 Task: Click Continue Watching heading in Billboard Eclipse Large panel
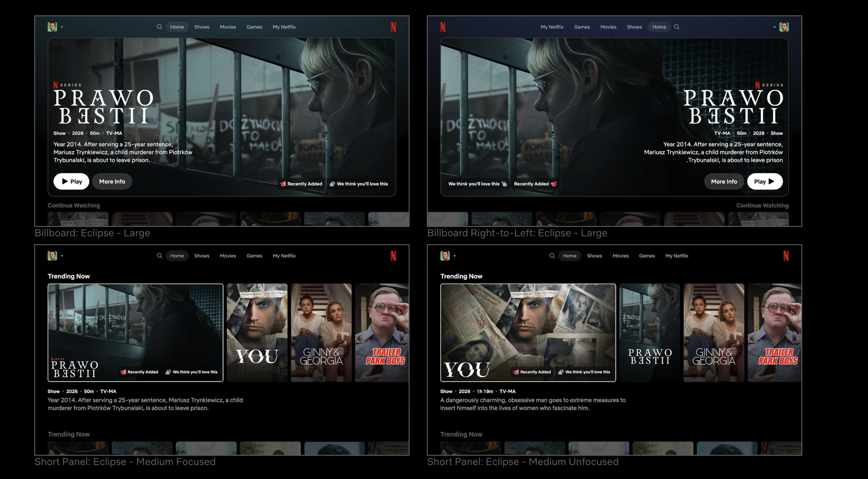74,205
